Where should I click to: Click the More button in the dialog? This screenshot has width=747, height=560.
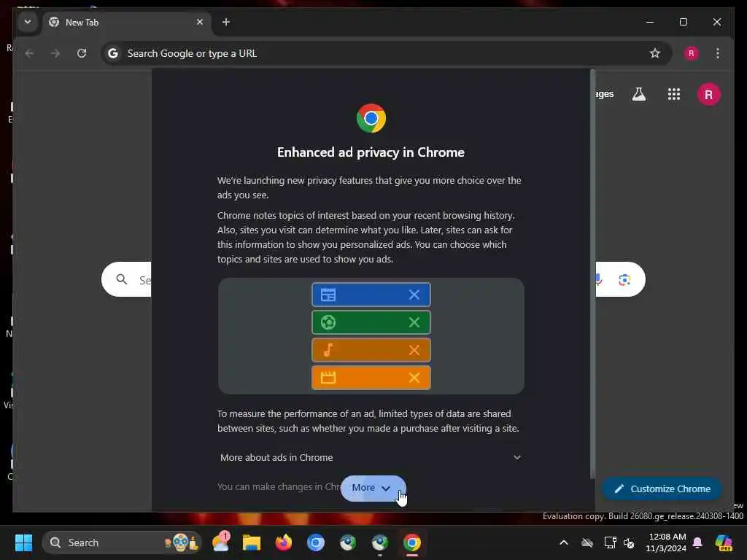[x=373, y=488]
